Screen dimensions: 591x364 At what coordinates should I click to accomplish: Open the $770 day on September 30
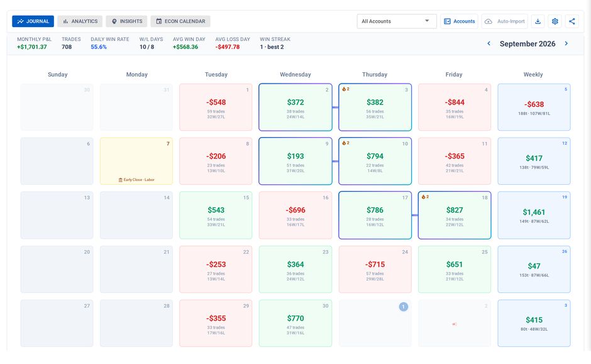(x=295, y=323)
